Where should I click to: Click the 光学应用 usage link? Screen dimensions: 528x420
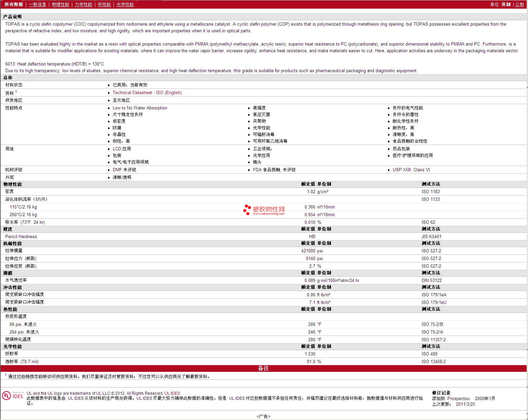(x=261, y=155)
